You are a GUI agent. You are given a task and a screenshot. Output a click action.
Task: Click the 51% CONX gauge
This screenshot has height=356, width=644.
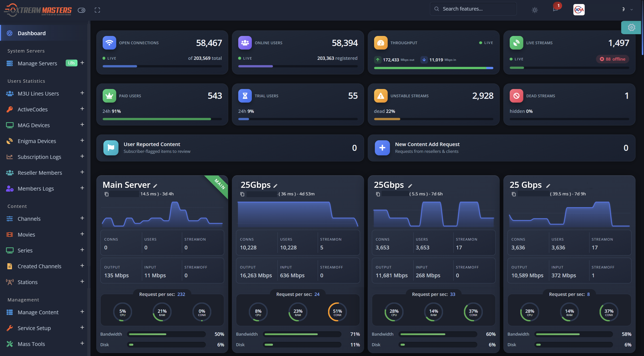[x=337, y=312]
